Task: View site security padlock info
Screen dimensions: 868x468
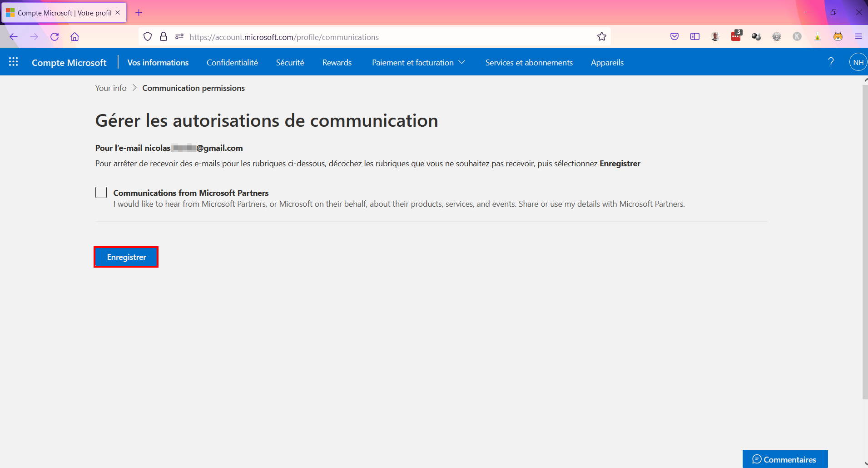Action: (164, 37)
